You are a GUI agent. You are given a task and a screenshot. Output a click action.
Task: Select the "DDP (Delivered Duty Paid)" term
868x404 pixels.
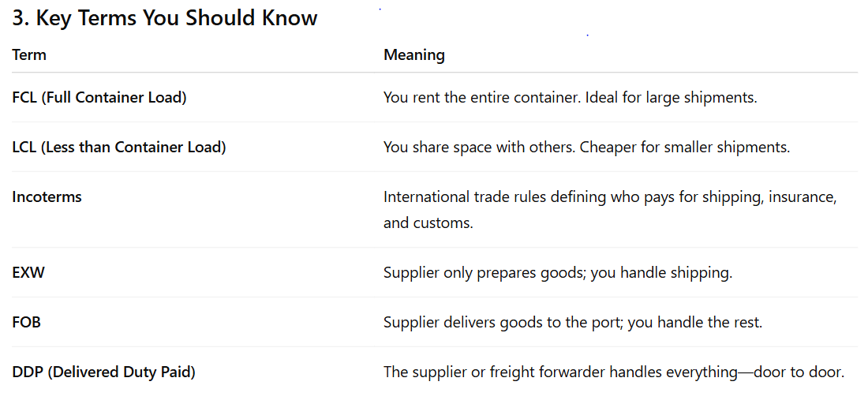[x=103, y=372]
